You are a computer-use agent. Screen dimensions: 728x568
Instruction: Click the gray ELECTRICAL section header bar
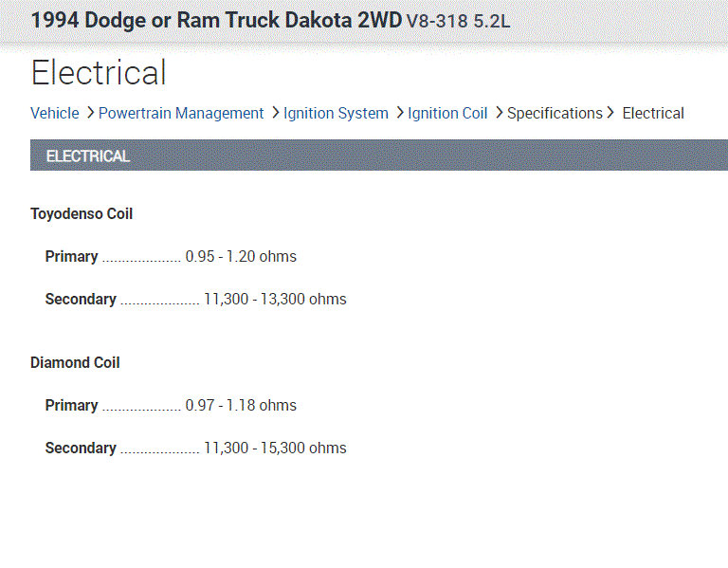[x=379, y=156]
